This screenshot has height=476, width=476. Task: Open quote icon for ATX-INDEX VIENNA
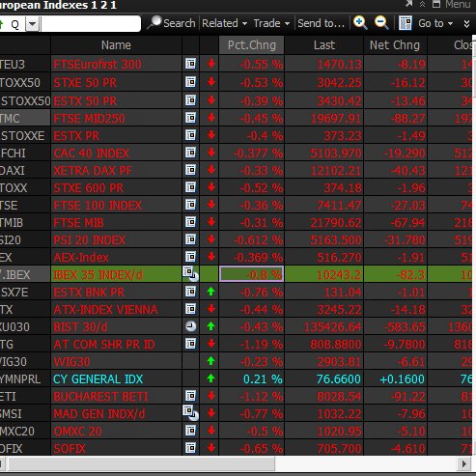point(190,309)
